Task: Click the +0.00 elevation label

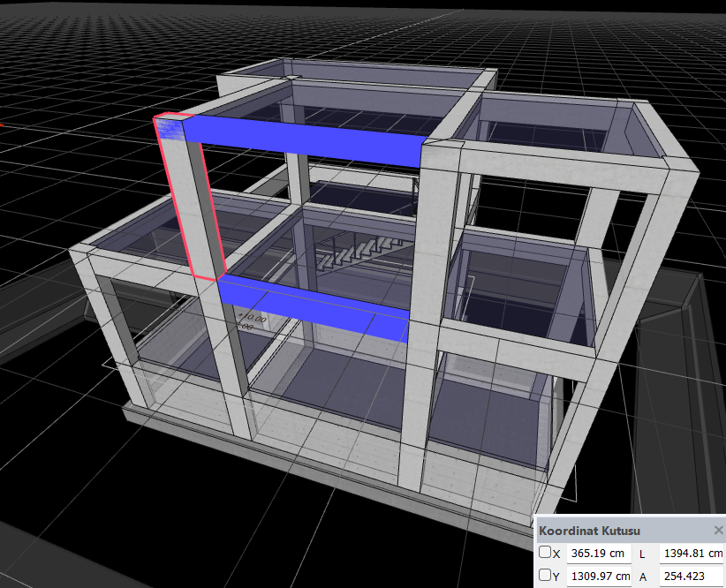Action: (x=253, y=318)
